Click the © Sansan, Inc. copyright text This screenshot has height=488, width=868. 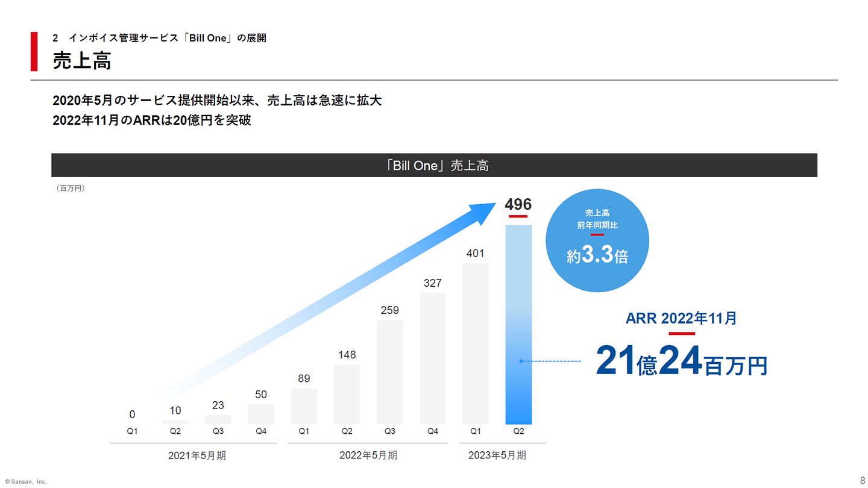click(x=25, y=481)
